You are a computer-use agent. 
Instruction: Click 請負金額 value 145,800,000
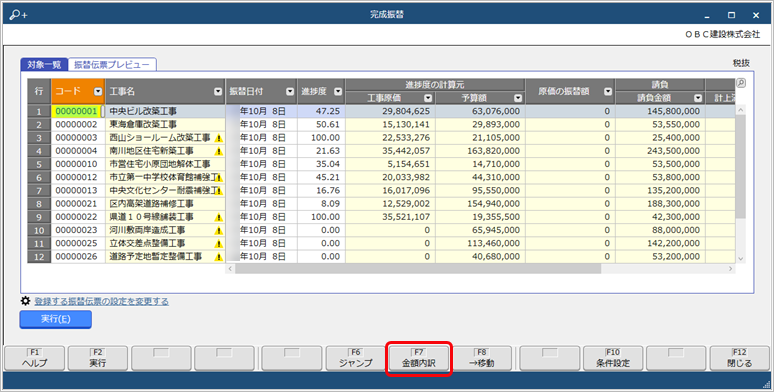point(660,112)
